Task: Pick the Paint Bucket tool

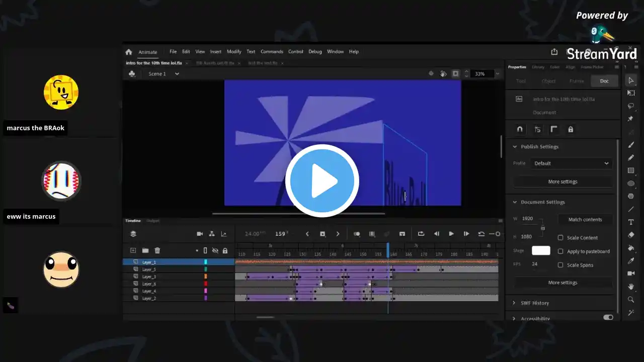Action: point(631,248)
